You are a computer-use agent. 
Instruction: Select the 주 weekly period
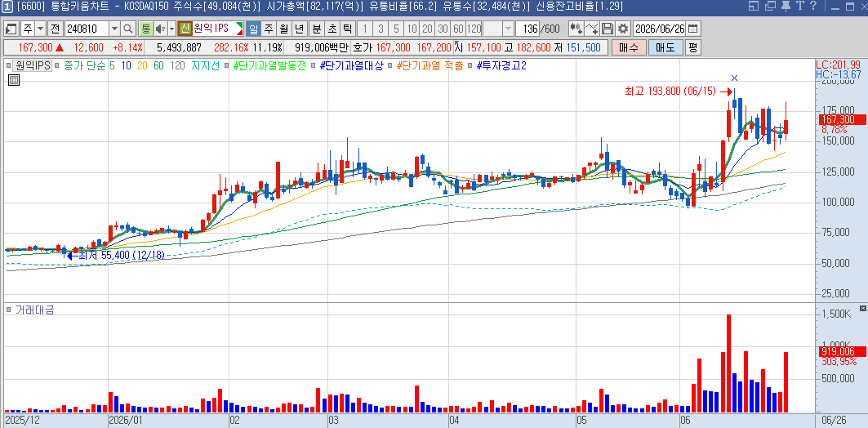(x=269, y=29)
